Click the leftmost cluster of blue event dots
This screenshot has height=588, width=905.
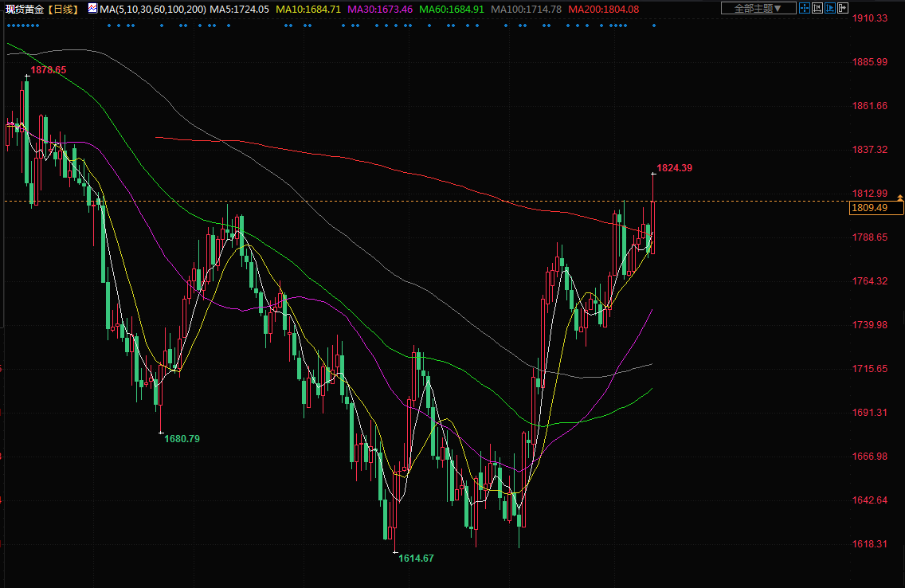click(x=22, y=25)
